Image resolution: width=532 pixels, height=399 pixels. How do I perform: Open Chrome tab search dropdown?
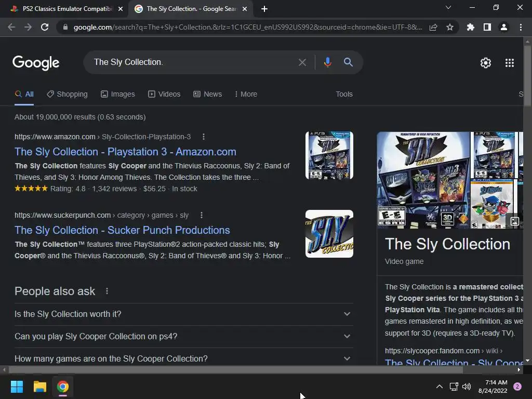tap(448, 7)
